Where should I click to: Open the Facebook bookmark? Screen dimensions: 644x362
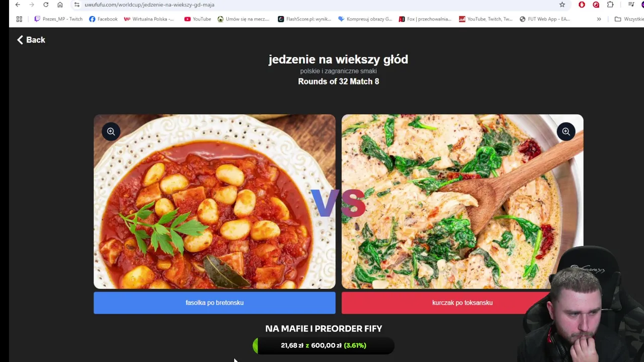pos(103,19)
